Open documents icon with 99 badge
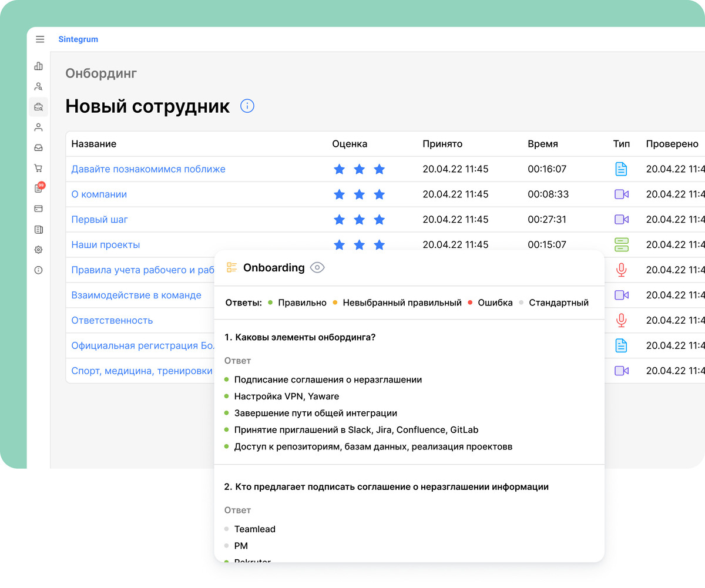The image size is (705, 588). 39,188
